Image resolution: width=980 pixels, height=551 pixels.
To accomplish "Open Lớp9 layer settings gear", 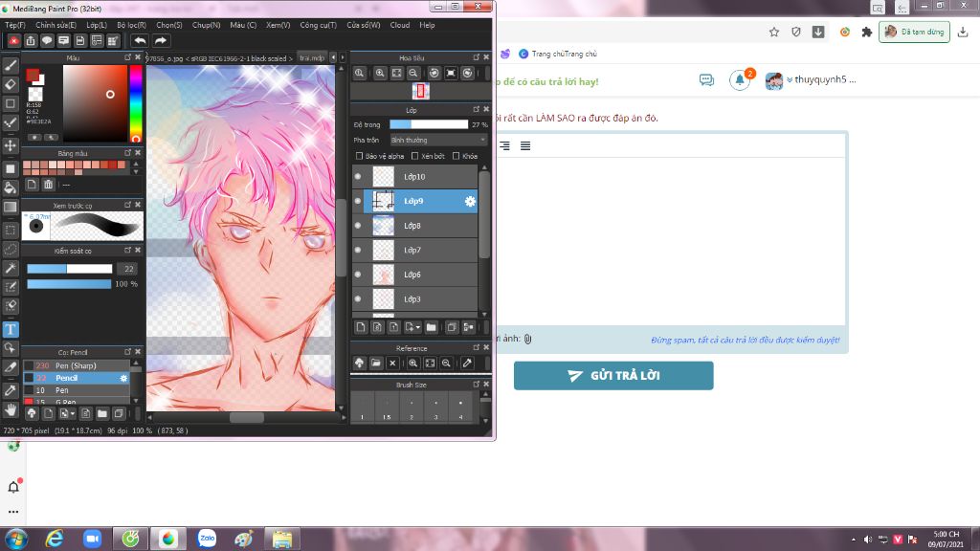I will tap(470, 201).
